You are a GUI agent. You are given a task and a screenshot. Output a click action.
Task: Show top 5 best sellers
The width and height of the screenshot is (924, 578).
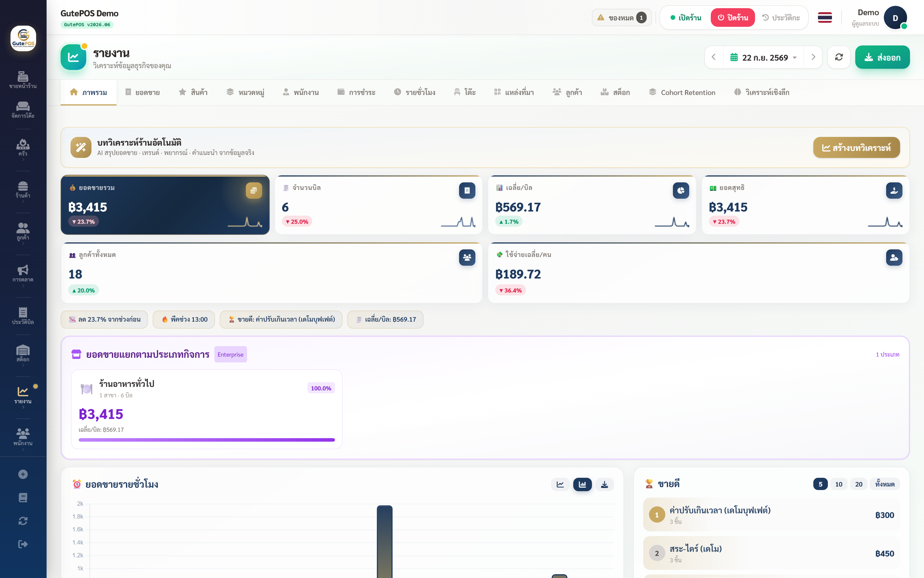tap(820, 484)
